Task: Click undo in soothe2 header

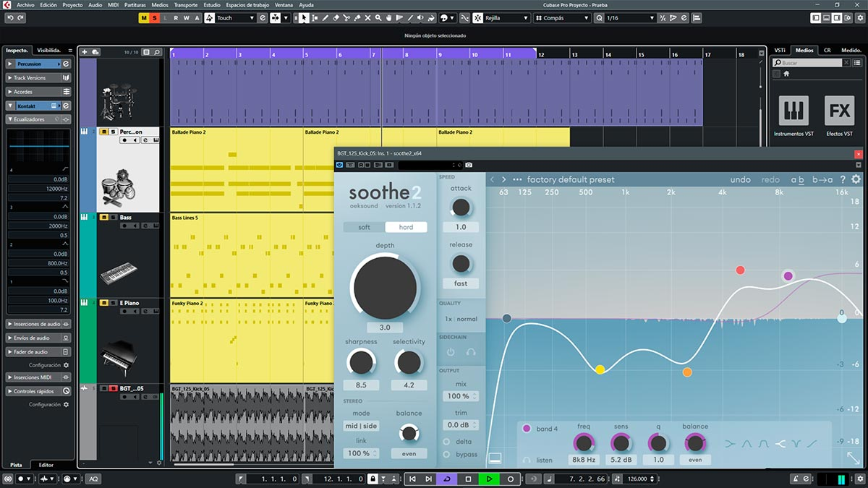Action: coord(740,179)
